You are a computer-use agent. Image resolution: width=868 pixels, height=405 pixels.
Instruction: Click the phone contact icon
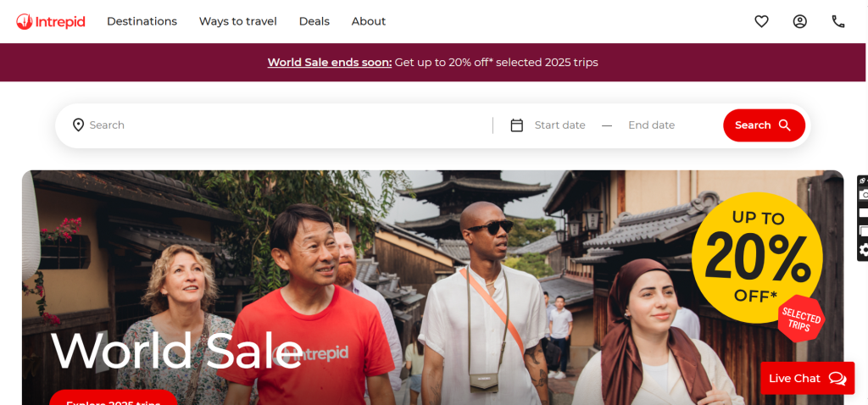(838, 21)
